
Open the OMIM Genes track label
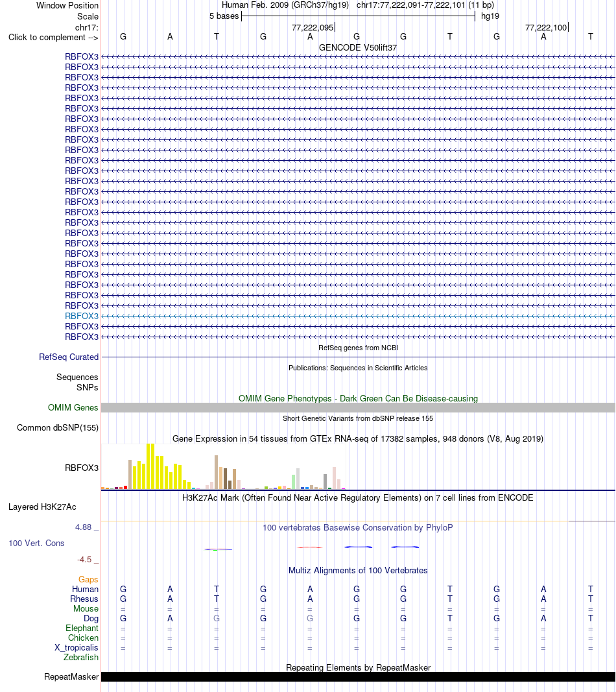[73, 408]
